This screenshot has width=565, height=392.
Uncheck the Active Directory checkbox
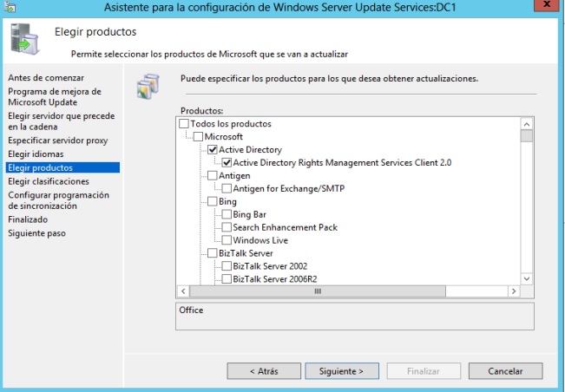(x=213, y=149)
